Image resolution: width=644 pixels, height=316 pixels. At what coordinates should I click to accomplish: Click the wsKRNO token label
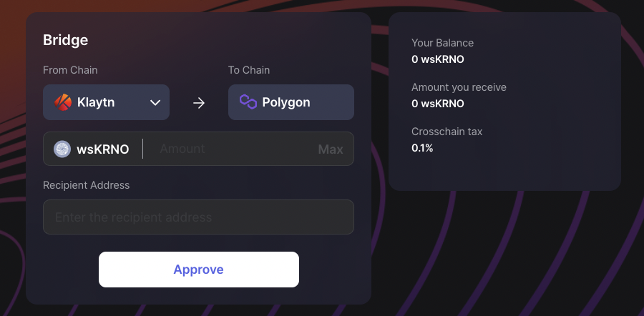coord(102,149)
